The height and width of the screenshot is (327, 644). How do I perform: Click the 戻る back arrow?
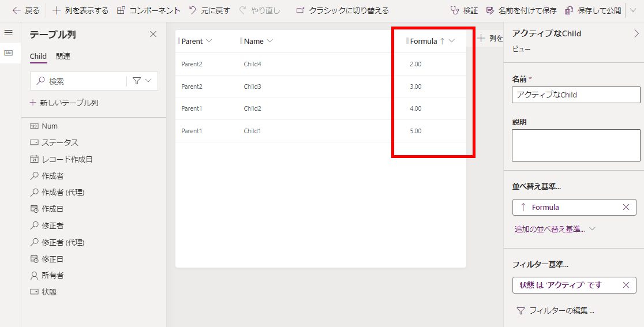coord(17,10)
